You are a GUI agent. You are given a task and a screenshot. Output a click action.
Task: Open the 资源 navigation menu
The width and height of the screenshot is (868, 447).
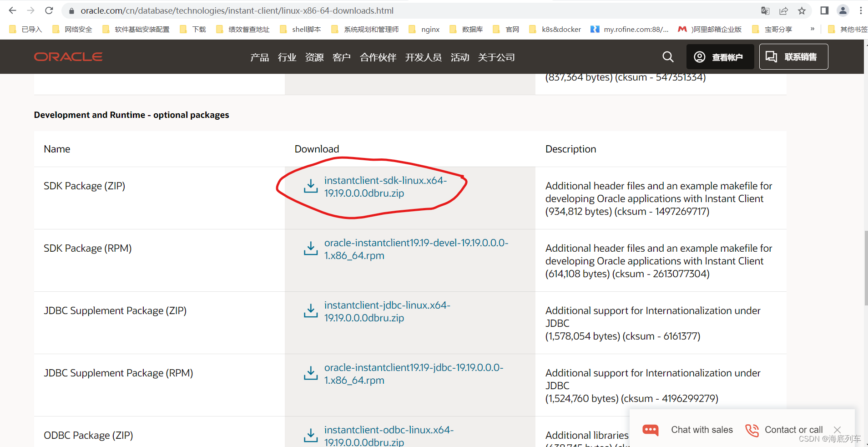point(314,57)
